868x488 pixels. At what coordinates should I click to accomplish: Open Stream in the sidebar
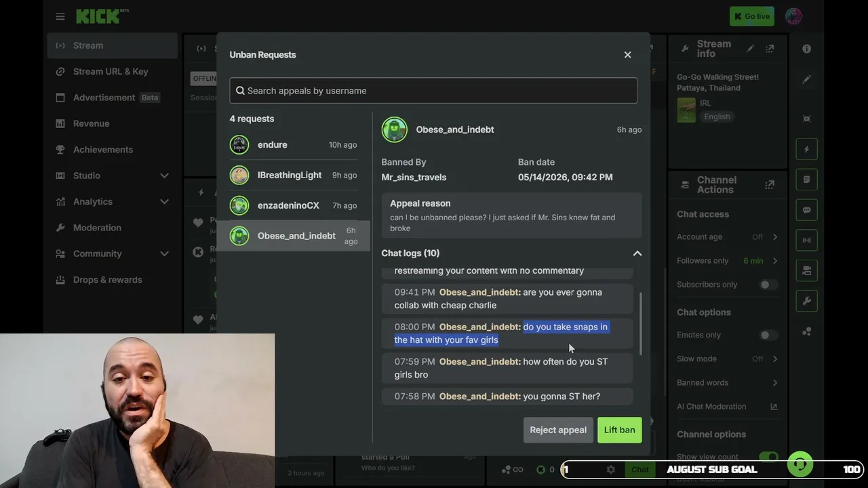(x=113, y=45)
